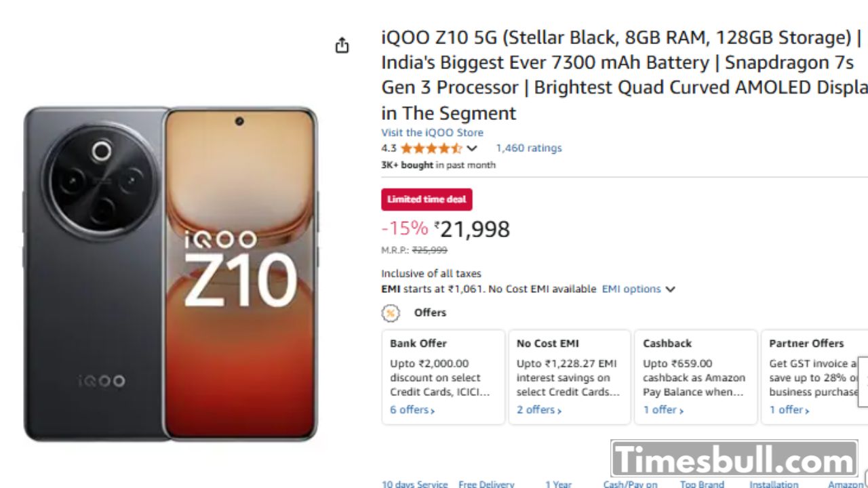This screenshot has width=868, height=488.
Task: Click the share icon above the product image
Action: (342, 45)
